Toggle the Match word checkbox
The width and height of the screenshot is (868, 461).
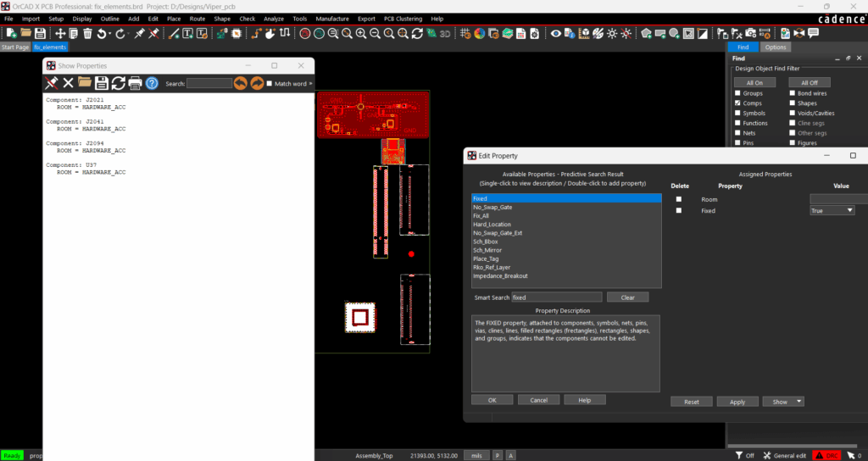[x=269, y=84]
